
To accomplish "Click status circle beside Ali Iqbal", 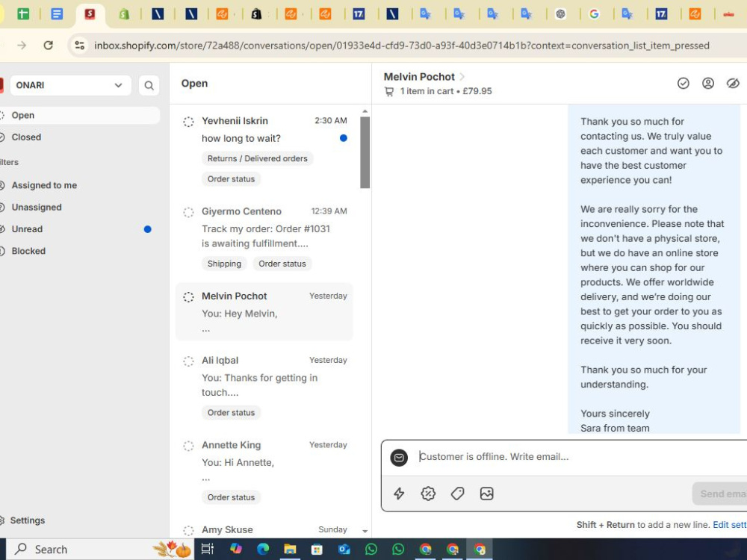I will [189, 361].
